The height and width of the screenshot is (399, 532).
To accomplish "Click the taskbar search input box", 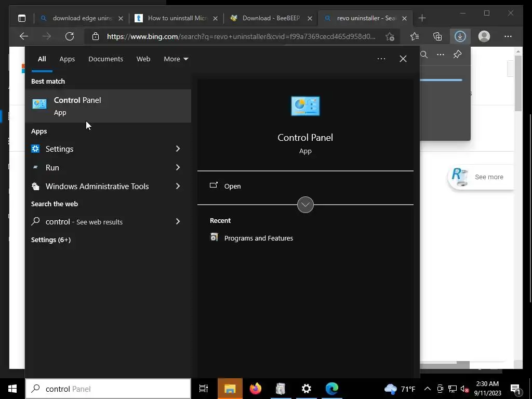I will pyautogui.click(x=108, y=389).
